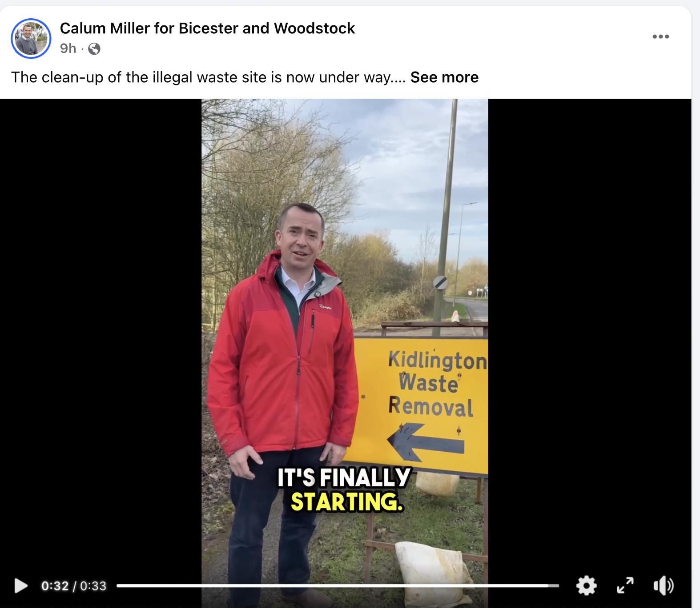
Task: Click the "IT'S FINALLY STARTING" video caption
Action: 344,490
